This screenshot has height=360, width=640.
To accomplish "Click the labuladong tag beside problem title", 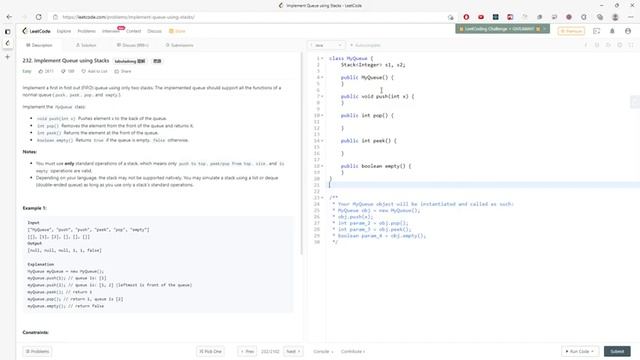I will click(x=130, y=61).
